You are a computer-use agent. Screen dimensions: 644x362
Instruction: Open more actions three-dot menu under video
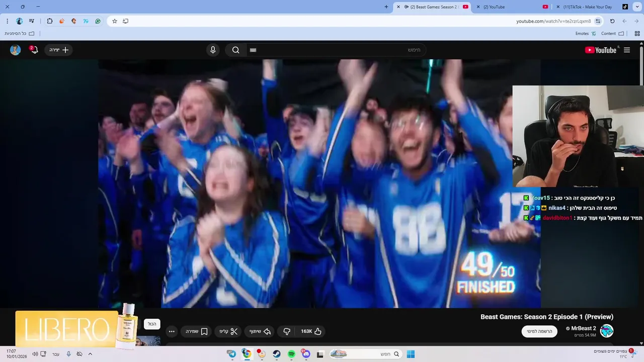coord(172,331)
